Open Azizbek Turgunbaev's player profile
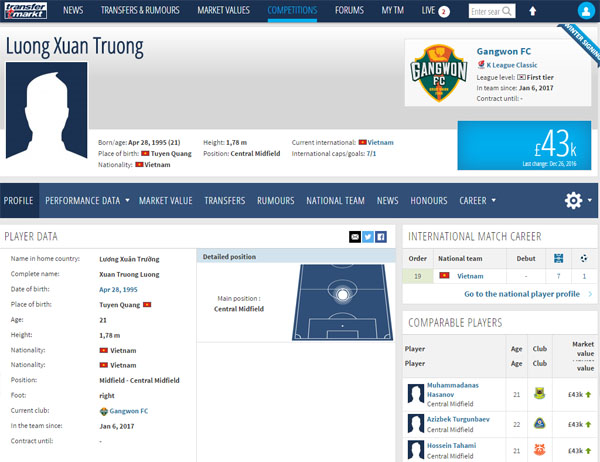 tap(458, 419)
